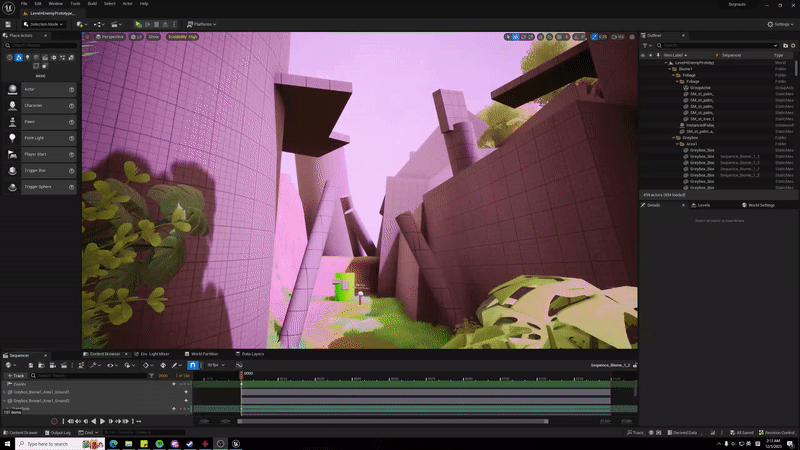Toggle the Outliner visibility eye column header
This screenshot has width=800, height=450.
[643, 55]
